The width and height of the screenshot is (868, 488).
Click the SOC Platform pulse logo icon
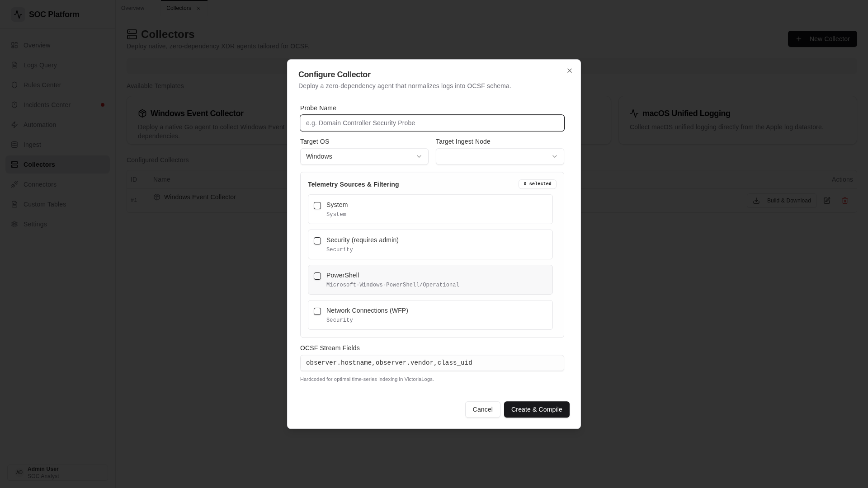click(x=18, y=14)
